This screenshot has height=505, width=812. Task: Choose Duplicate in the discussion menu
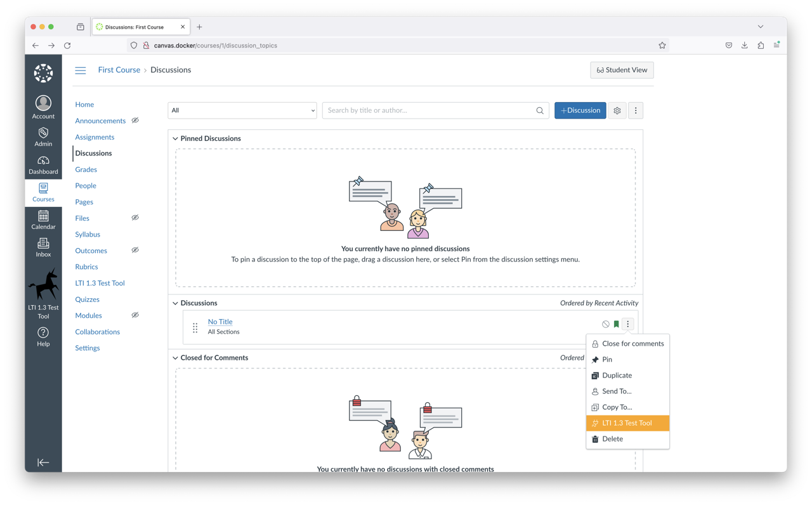(x=617, y=376)
